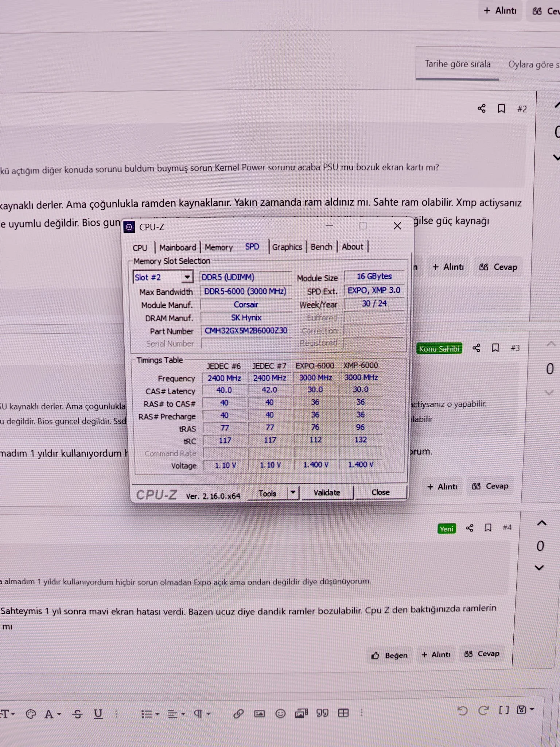Select the SPD tab in CPU-Z
560x747 pixels.
252,247
